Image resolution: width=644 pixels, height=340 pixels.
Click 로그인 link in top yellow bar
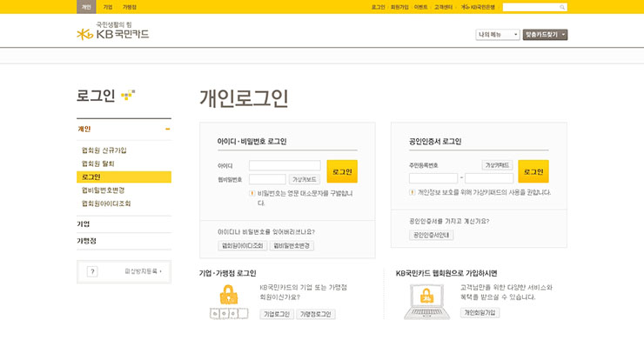coord(378,7)
